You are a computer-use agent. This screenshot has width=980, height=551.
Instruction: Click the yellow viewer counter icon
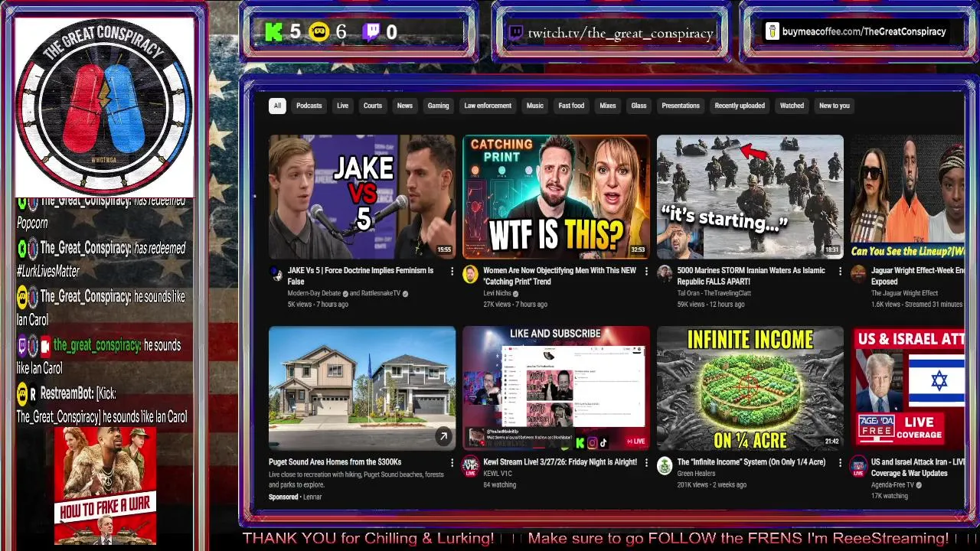pyautogui.click(x=319, y=32)
